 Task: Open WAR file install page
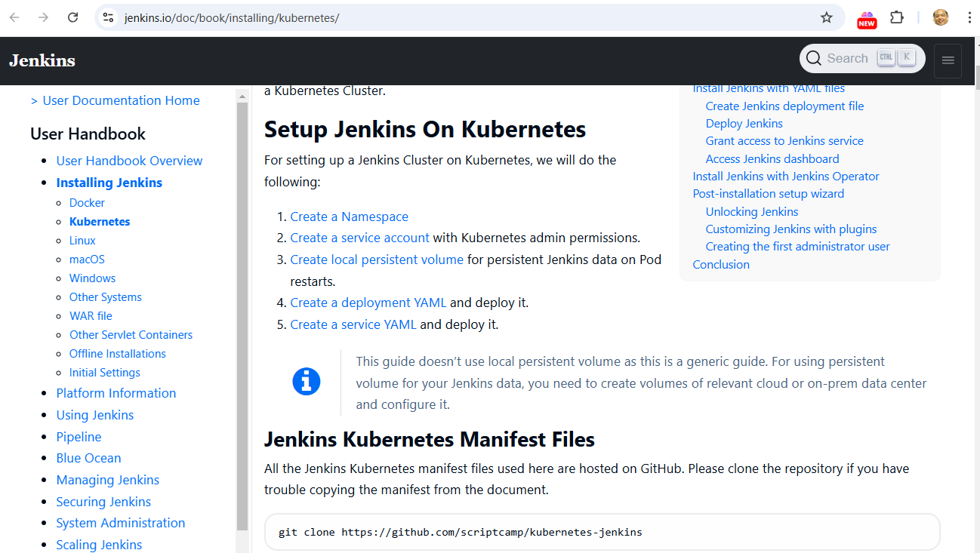(91, 315)
